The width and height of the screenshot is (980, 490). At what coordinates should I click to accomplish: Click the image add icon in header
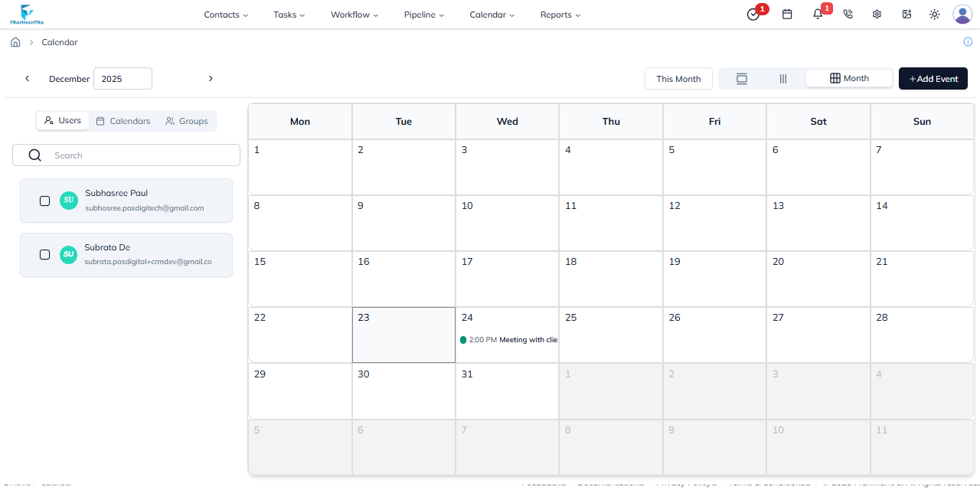906,15
